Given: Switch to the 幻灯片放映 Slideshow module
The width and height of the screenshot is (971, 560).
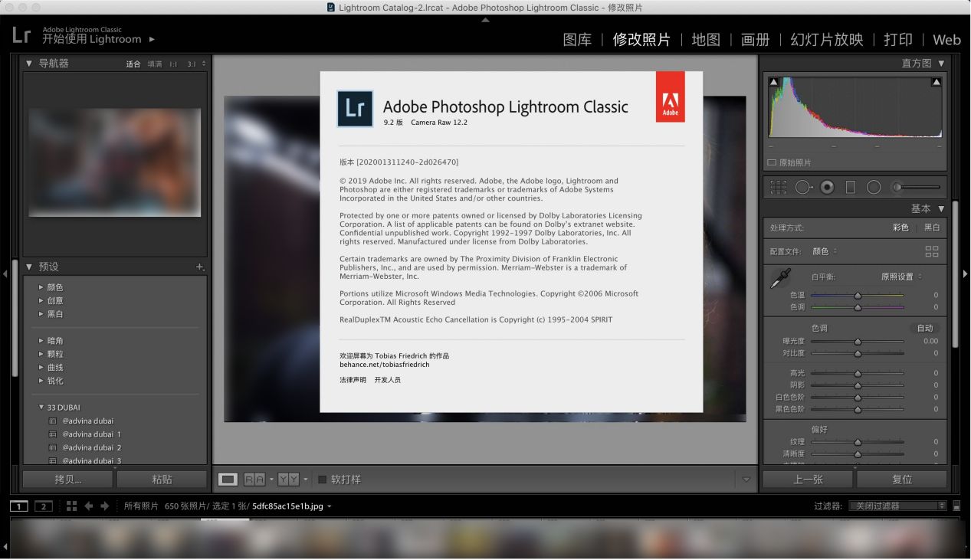Looking at the screenshot, I should 827,40.
